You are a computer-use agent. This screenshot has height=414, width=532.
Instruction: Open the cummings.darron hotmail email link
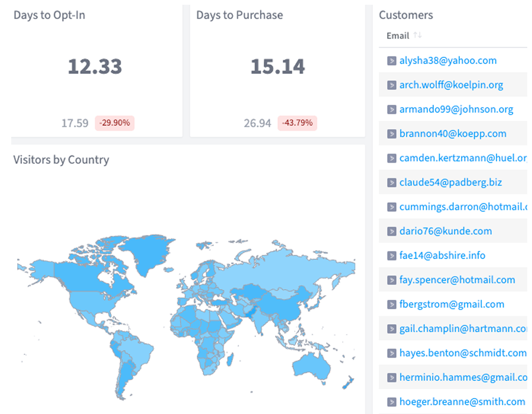pyautogui.click(x=462, y=206)
